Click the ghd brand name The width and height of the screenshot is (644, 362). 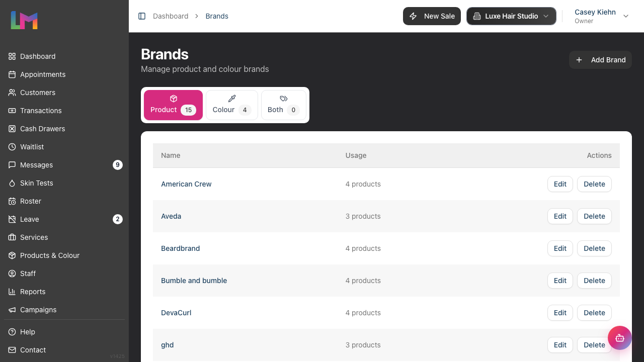point(167,345)
